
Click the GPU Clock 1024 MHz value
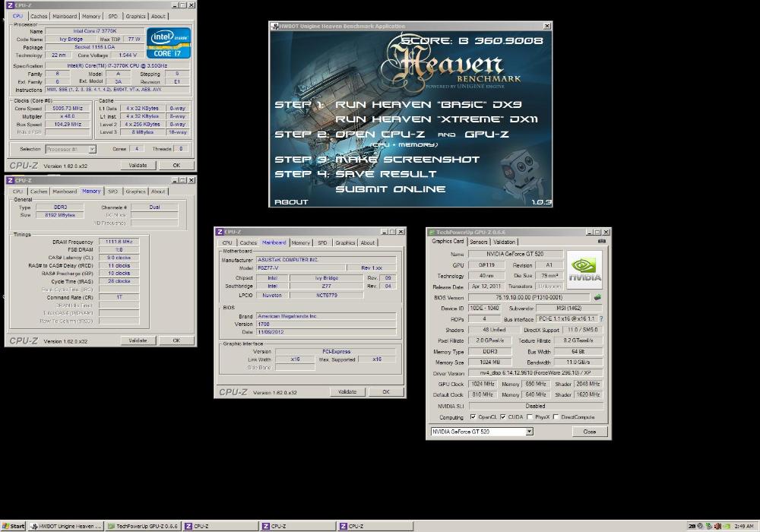click(x=483, y=384)
